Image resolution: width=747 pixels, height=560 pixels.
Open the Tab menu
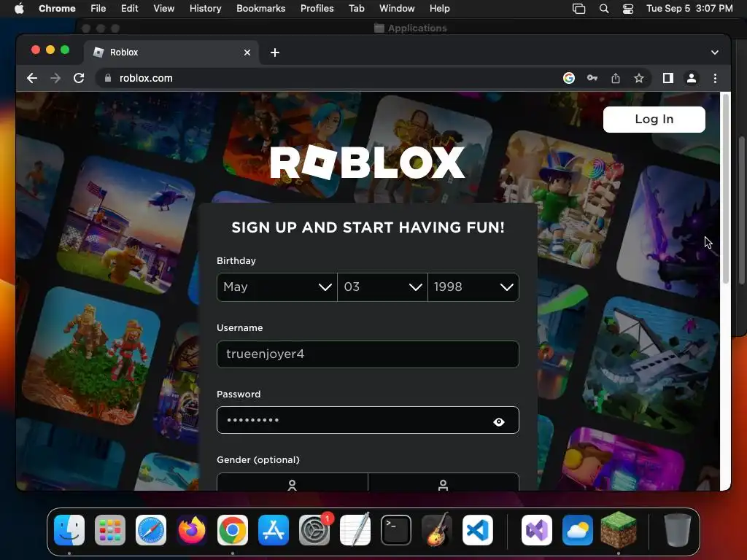tap(356, 9)
